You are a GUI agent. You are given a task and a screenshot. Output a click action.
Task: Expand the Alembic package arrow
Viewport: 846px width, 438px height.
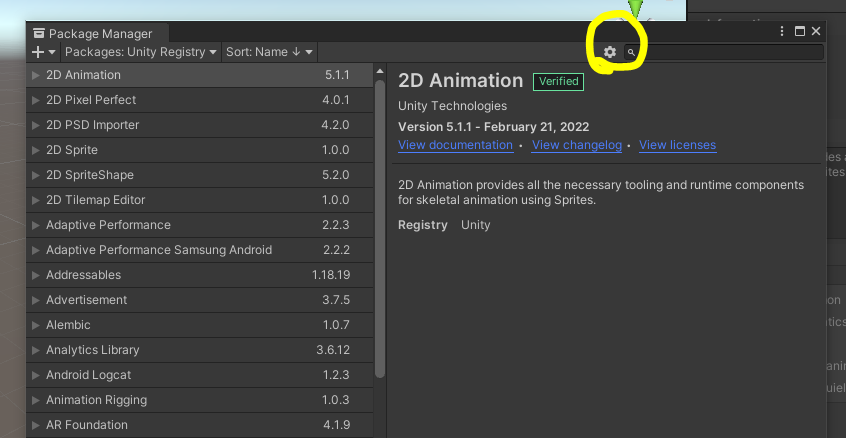pos(36,325)
